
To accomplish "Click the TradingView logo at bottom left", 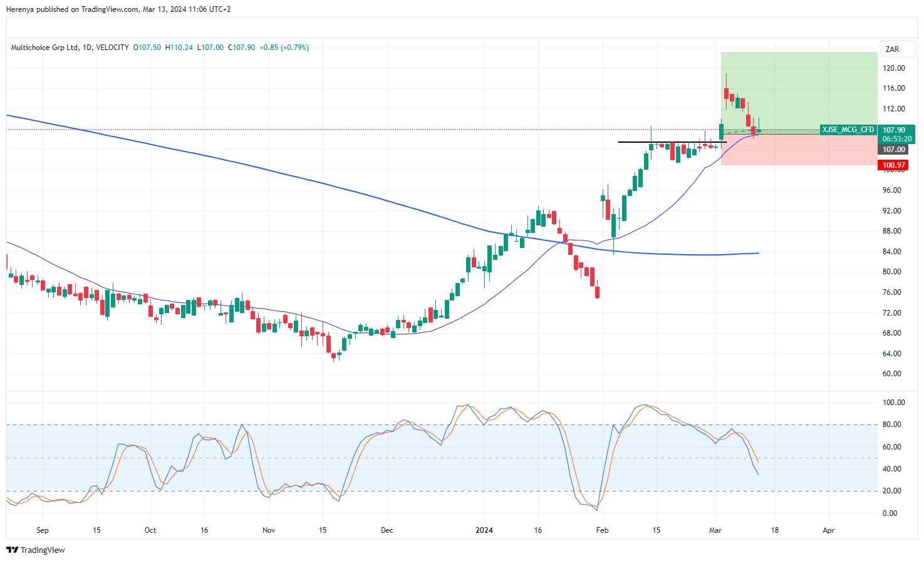I will click(36, 550).
